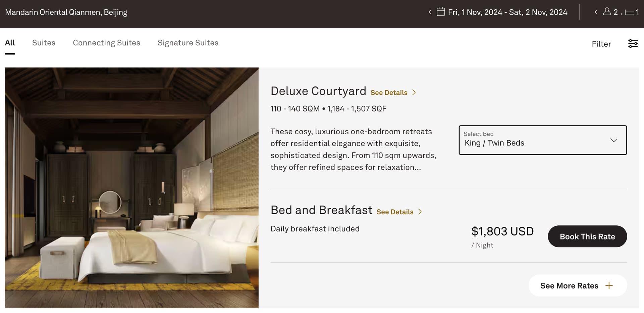Click the bed icon in header
644x313 pixels.
(630, 13)
